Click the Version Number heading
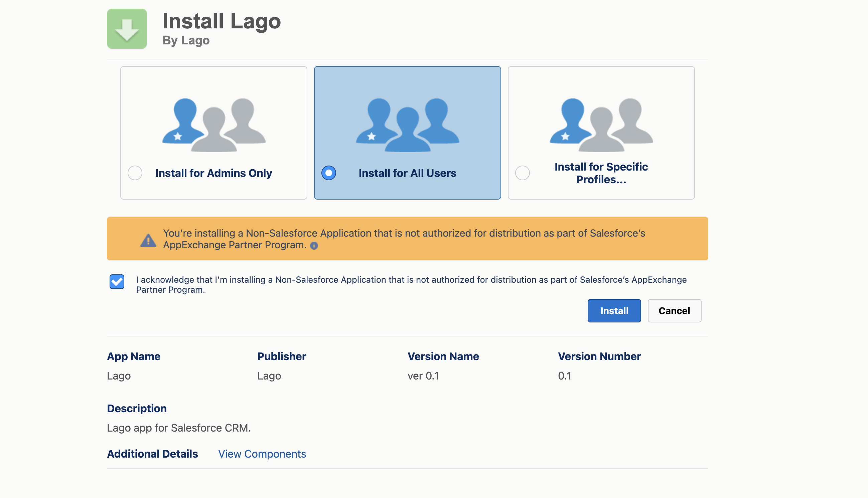 [599, 356]
